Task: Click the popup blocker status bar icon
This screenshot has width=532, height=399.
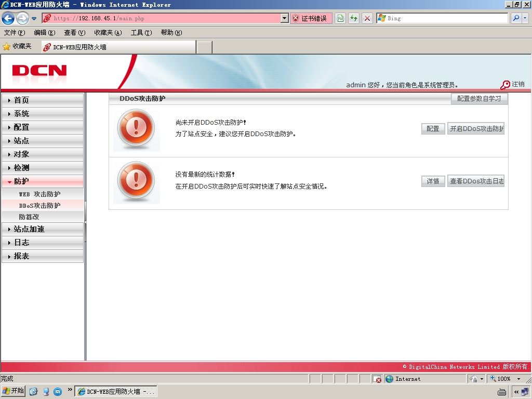Action: click(377, 379)
